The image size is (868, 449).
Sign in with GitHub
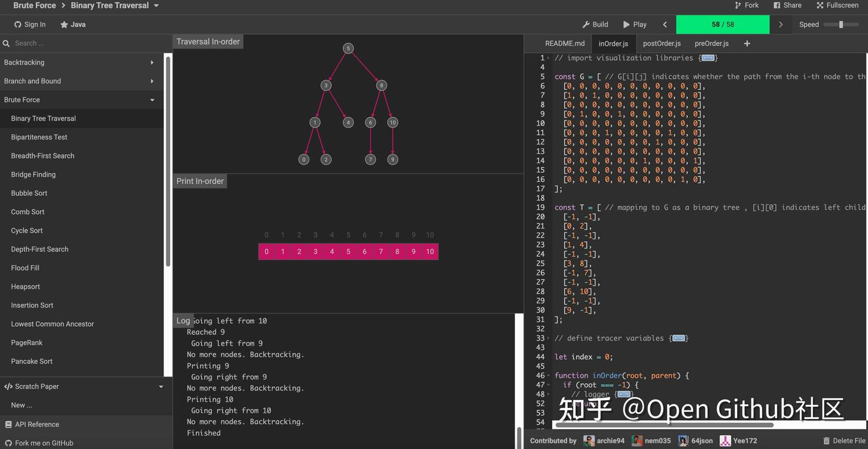(x=30, y=25)
